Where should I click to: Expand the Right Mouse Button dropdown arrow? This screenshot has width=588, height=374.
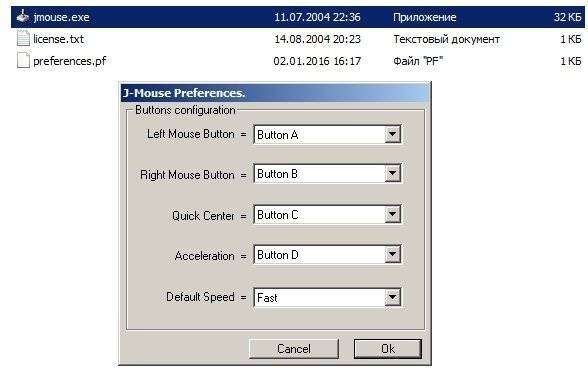pyautogui.click(x=392, y=174)
